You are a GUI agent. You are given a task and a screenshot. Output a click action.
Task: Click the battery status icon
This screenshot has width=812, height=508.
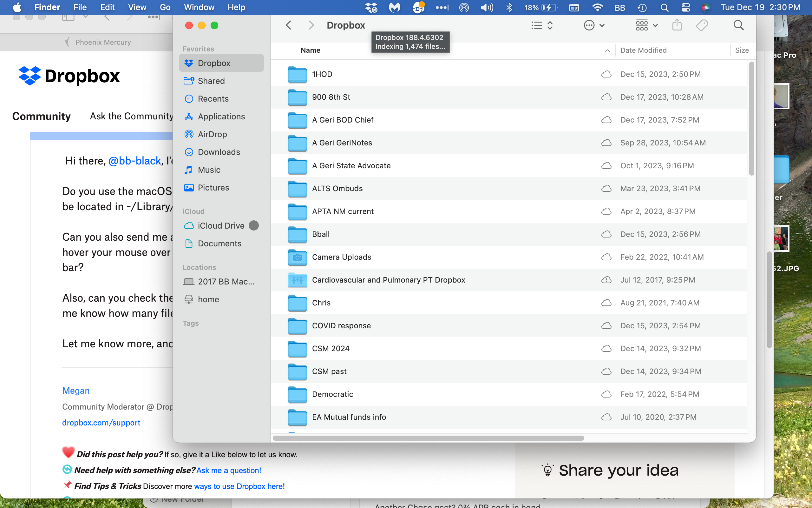tap(549, 7)
